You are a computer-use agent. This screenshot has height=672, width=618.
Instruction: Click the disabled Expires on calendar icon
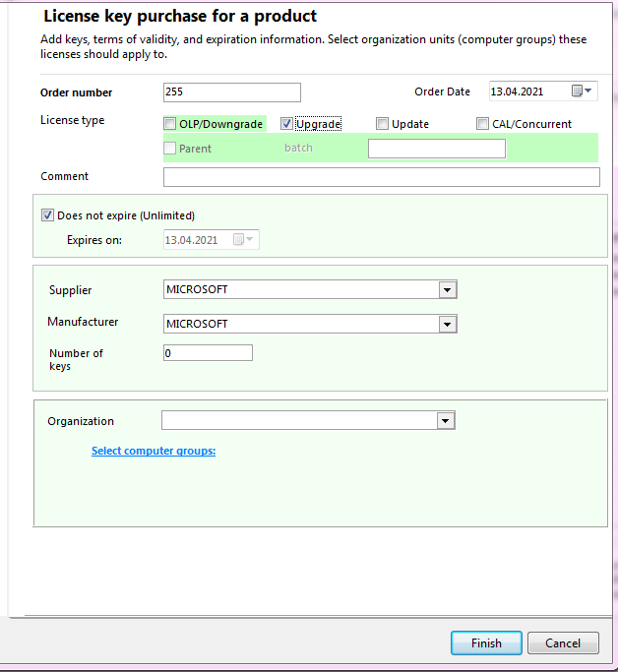[x=242, y=239]
